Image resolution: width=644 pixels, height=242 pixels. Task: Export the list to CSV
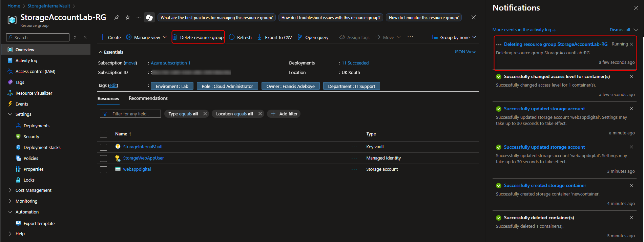(274, 37)
